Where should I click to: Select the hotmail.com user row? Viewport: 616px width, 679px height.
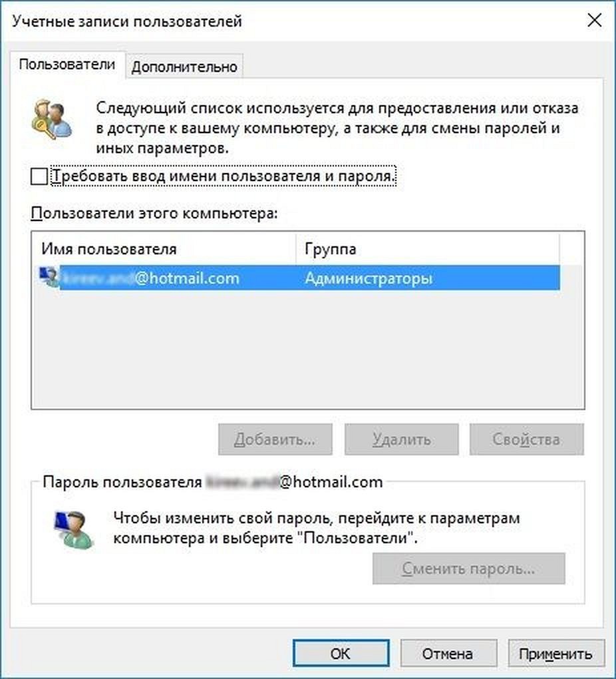click(299, 278)
